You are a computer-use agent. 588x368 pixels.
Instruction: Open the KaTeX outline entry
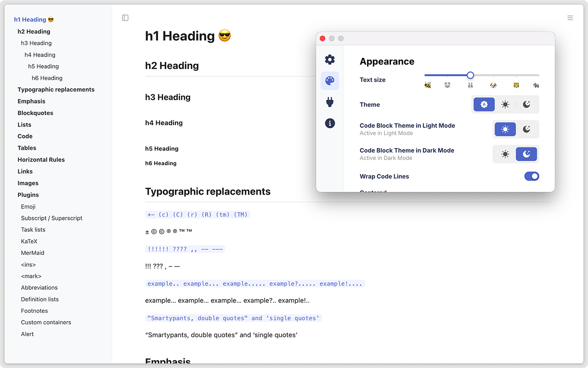28,241
